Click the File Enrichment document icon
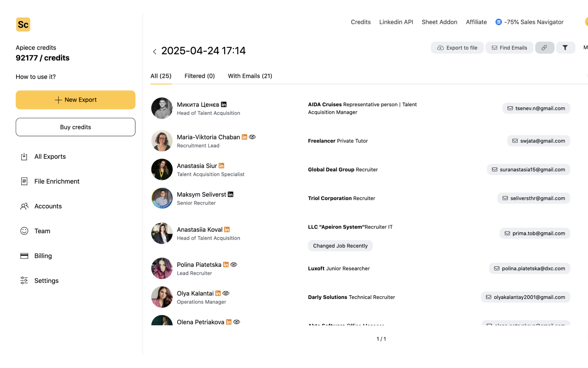Viewport: 588px width, 368px height. pos(24,181)
